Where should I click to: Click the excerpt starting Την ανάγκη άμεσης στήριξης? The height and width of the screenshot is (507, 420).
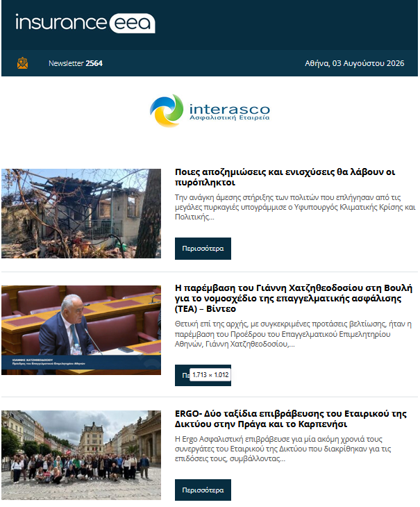pos(295,207)
